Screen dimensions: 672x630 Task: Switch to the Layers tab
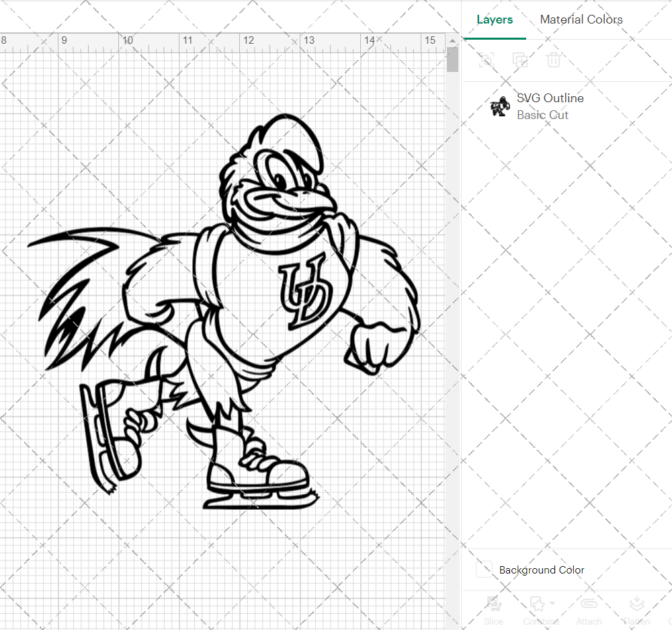495,19
